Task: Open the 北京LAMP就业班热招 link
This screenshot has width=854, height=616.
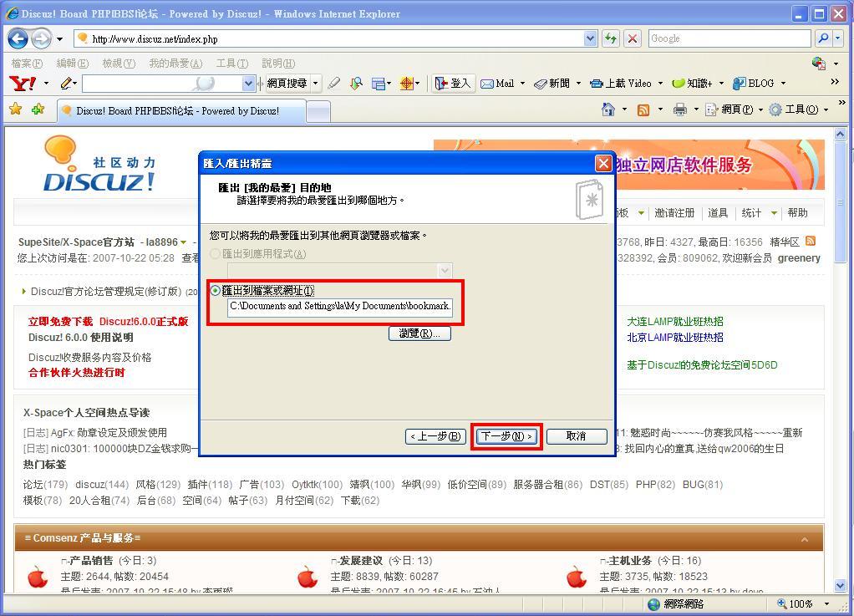Action: click(675, 337)
